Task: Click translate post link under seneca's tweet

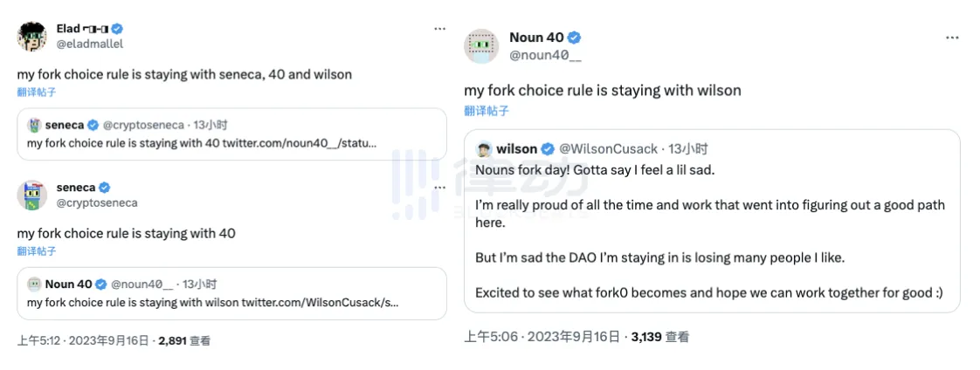Action: 36,250
